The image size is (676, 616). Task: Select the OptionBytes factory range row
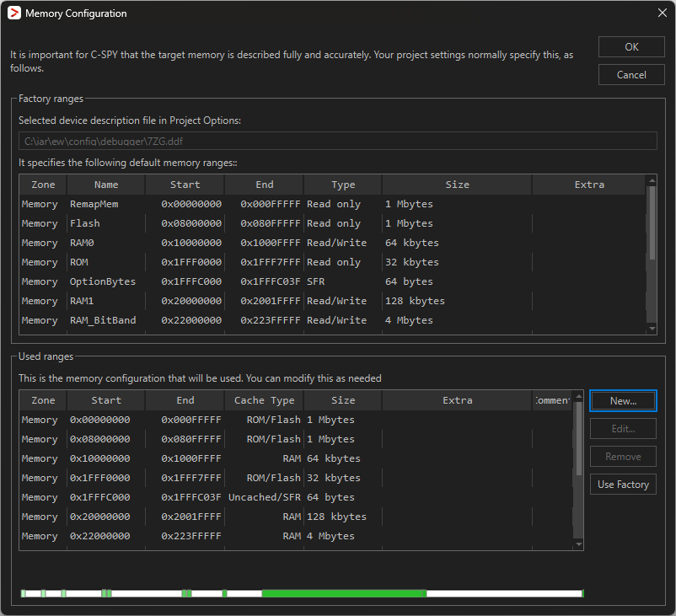click(x=332, y=281)
